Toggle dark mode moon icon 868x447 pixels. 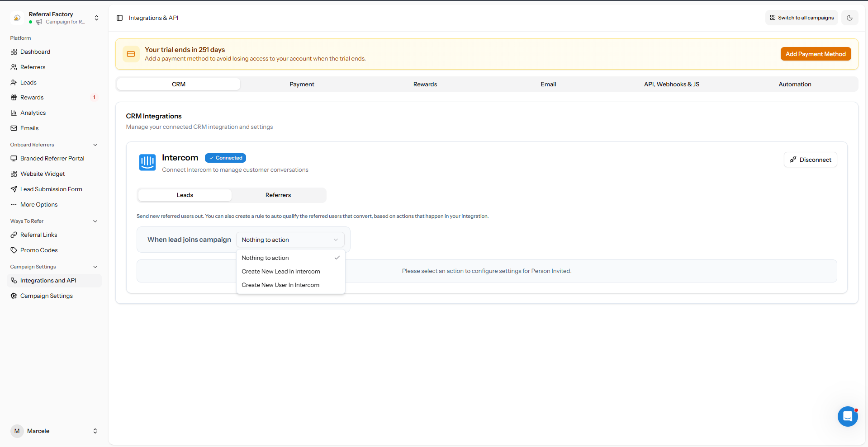[850, 18]
